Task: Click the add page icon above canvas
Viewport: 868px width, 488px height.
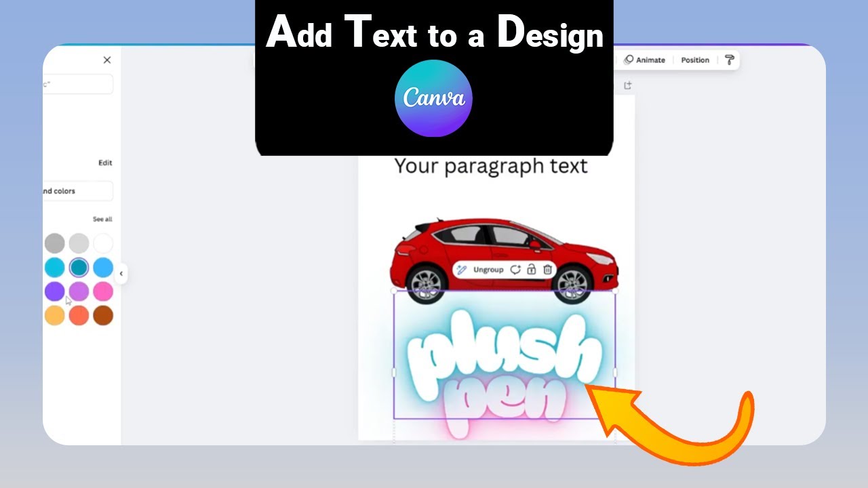Action: coord(627,85)
